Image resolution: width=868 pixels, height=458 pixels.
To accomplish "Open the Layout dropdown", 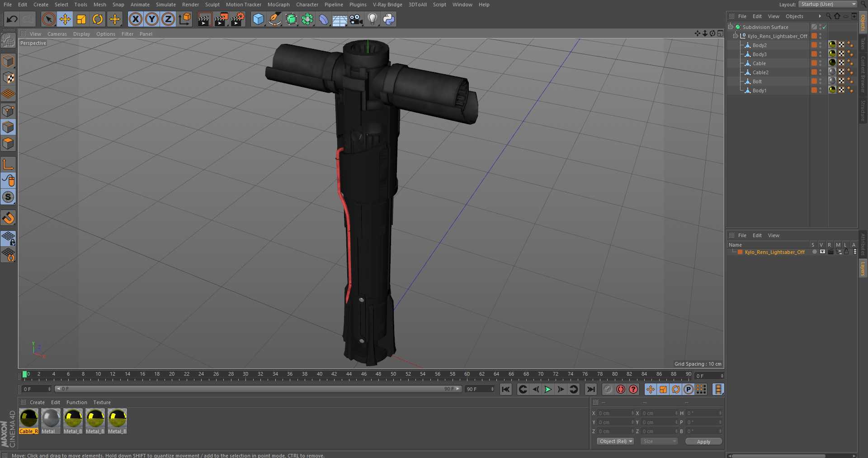I will pyautogui.click(x=827, y=4).
